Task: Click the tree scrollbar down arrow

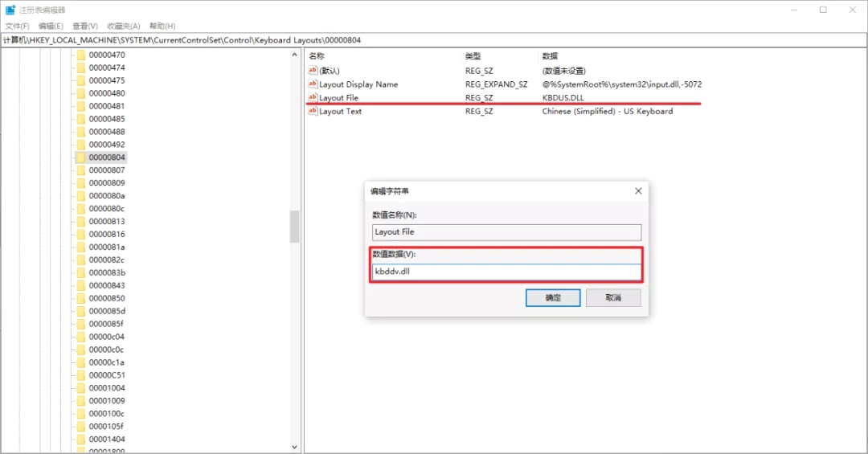Action: click(294, 447)
